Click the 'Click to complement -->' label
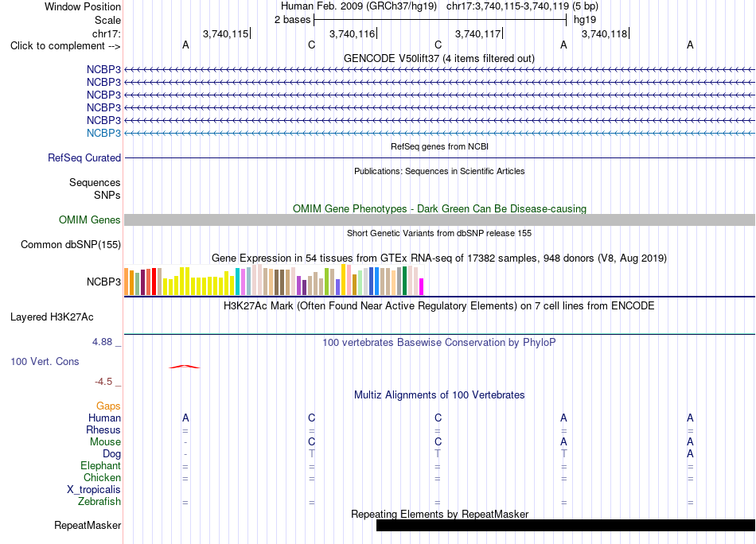Screen dimensions: 756x544 65,46
